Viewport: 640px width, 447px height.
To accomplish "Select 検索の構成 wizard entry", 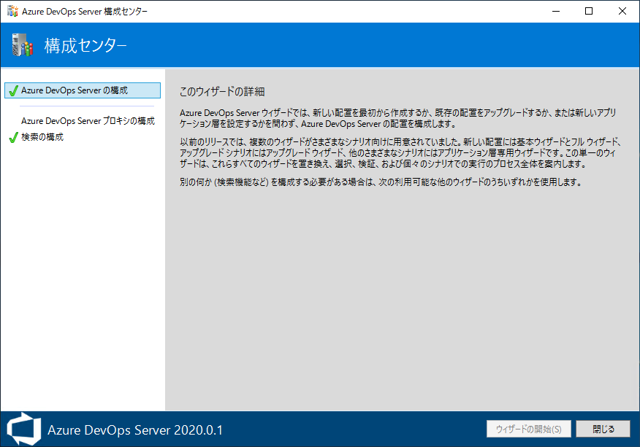I will 42,137.
